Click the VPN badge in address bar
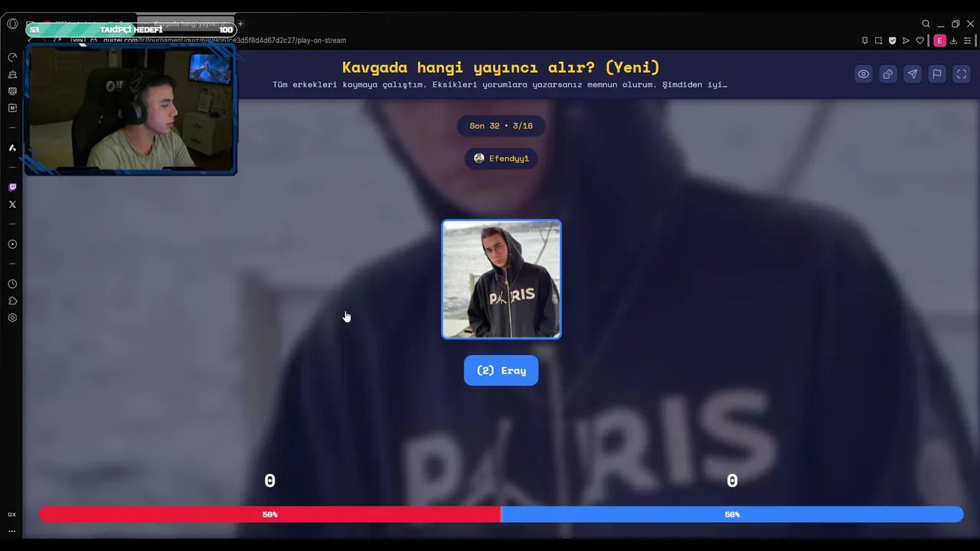Image resolution: width=980 pixels, height=551 pixels. tap(78, 41)
